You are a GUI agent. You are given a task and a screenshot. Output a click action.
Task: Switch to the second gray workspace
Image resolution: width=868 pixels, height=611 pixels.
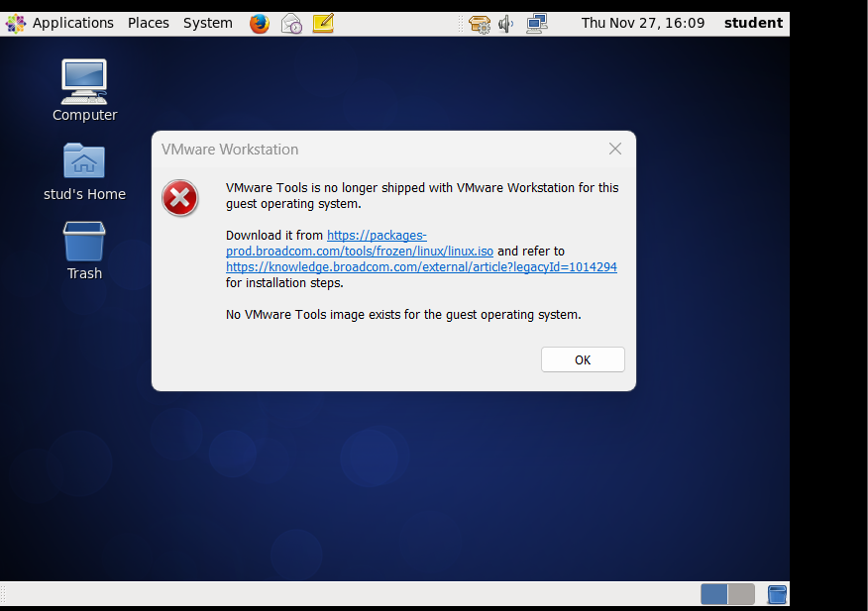(741, 594)
